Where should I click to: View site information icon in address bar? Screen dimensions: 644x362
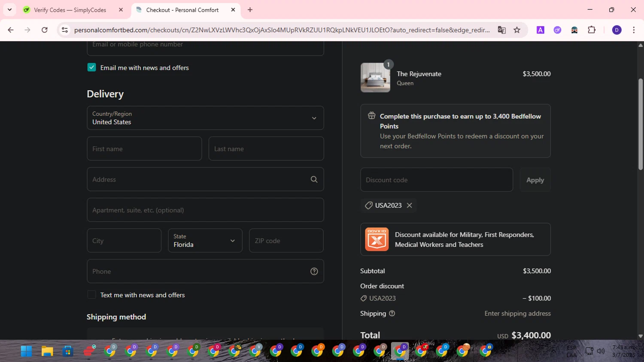pyautogui.click(x=65, y=30)
